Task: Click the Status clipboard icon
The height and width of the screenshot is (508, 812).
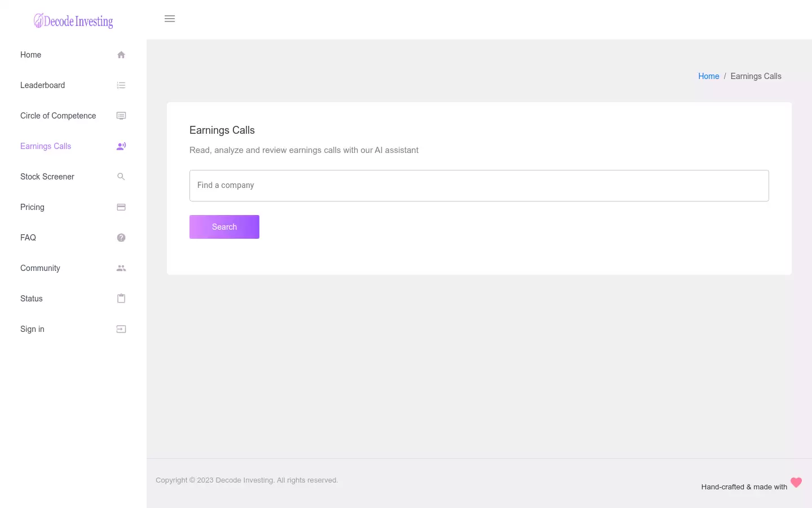Action: coord(121,299)
